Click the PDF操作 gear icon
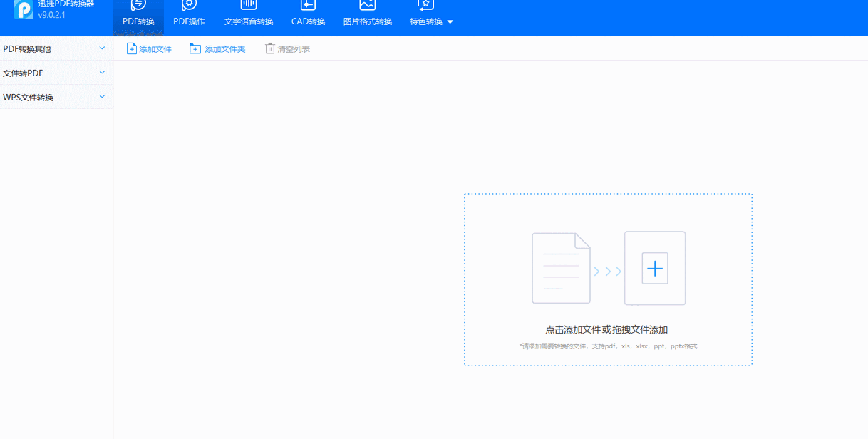868x439 pixels. coord(189,5)
